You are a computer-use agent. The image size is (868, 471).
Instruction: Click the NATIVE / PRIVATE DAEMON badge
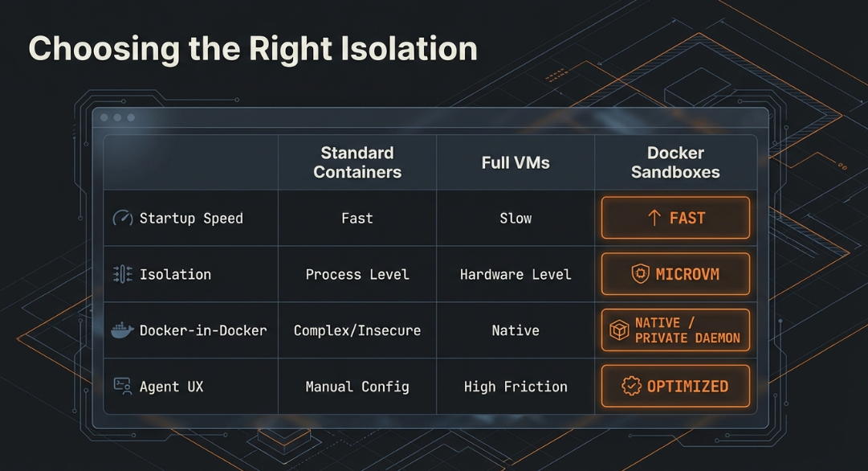click(x=675, y=330)
